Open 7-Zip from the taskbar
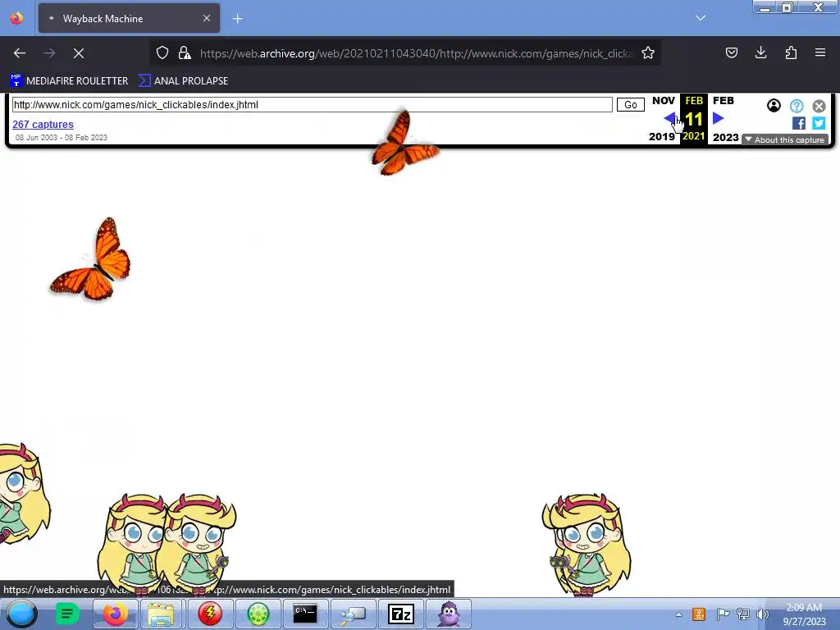This screenshot has width=840, height=630. click(x=400, y=614)
